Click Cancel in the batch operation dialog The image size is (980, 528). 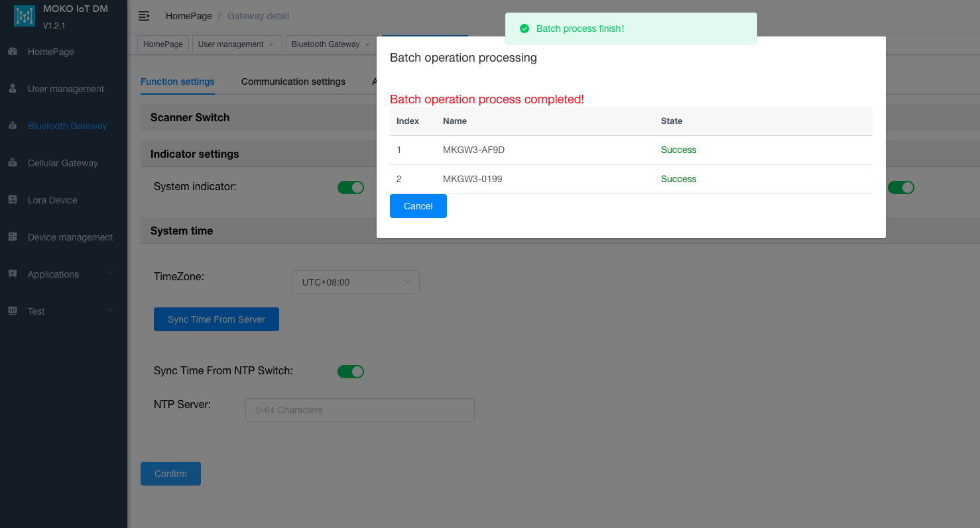click(x=418, y=206)
